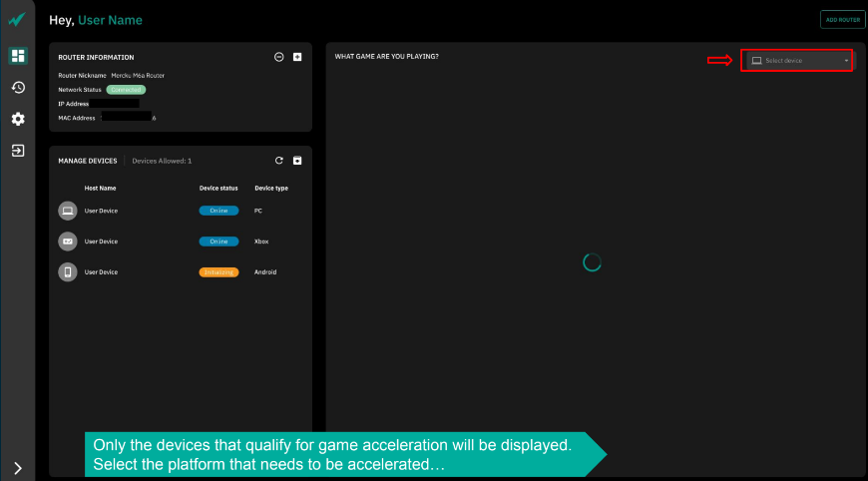Click the Initializing status badge for Android
Screen dimensions: 868x481
(x=218, y=272)
